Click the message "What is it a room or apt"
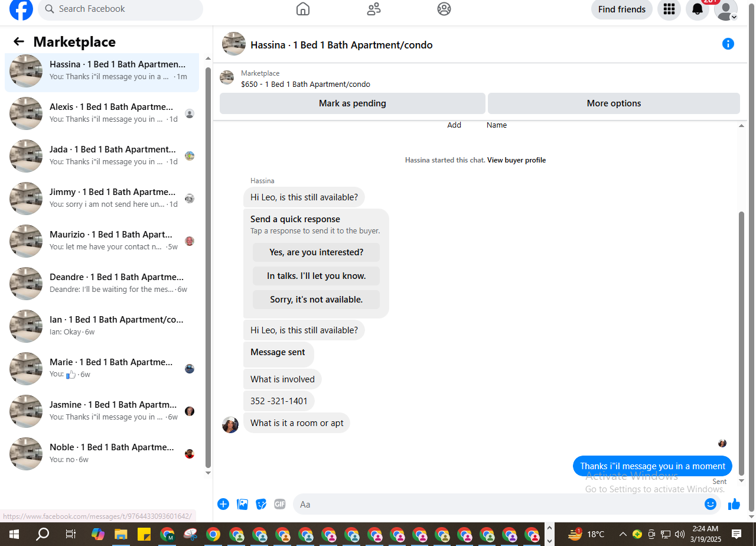Image resolution: width=756 pixels, height=546 pixels. point(296,423)
